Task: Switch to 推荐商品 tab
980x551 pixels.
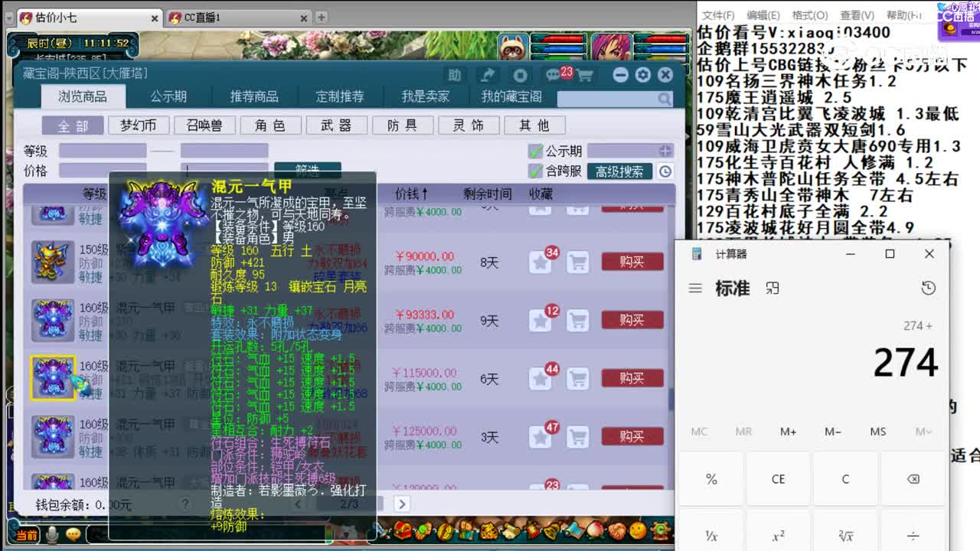Action: click(x=254, y=96)
